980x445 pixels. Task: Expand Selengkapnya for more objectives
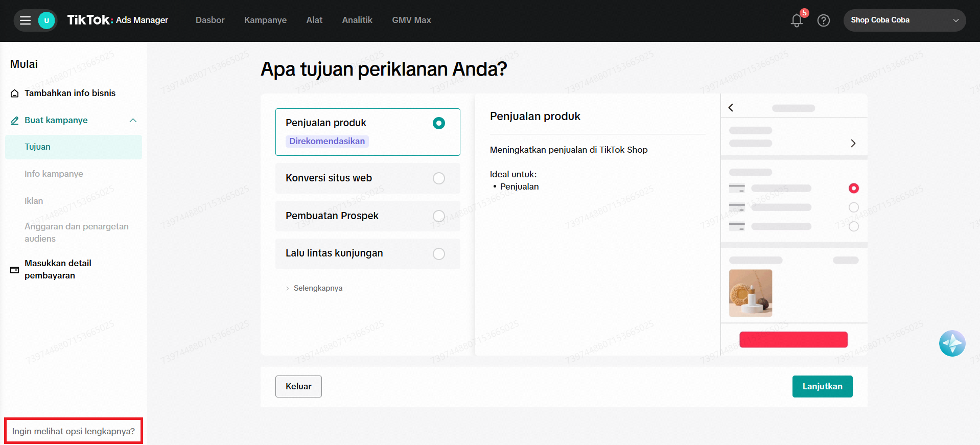317,288
